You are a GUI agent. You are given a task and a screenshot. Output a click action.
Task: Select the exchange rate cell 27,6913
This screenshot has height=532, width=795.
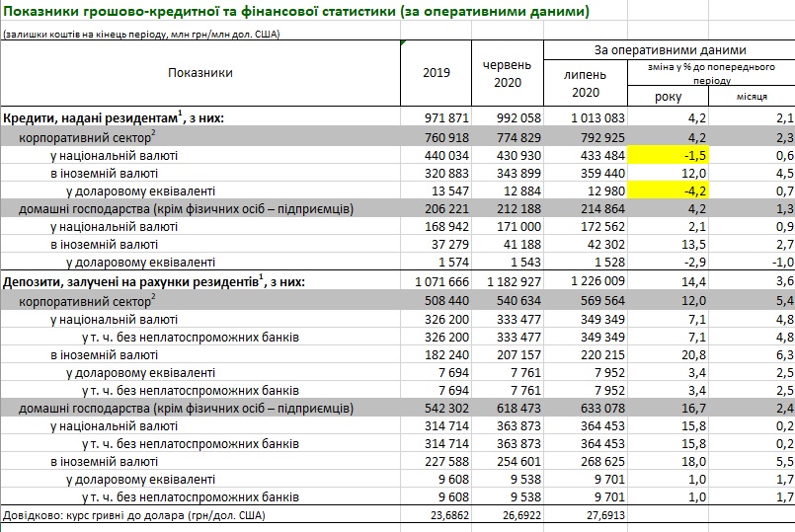(585, 514)
